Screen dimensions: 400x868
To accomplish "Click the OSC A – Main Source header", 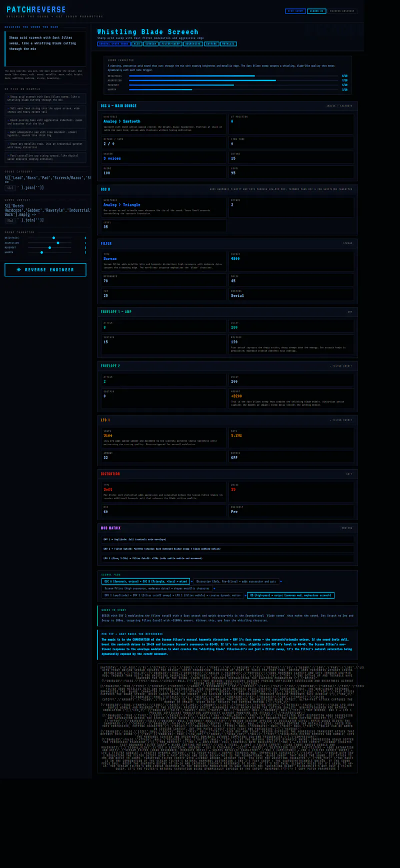I will (x=227, y=106).
